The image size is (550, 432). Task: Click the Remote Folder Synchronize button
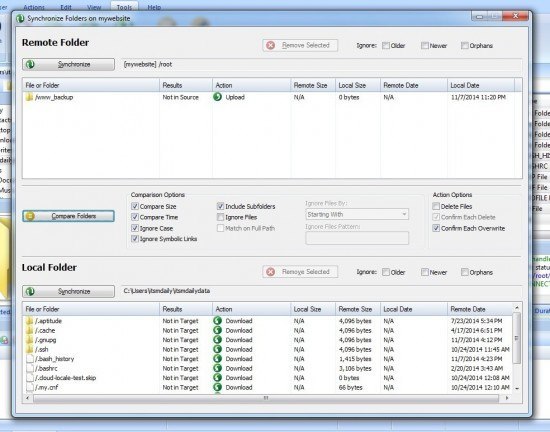pos(68,64)
